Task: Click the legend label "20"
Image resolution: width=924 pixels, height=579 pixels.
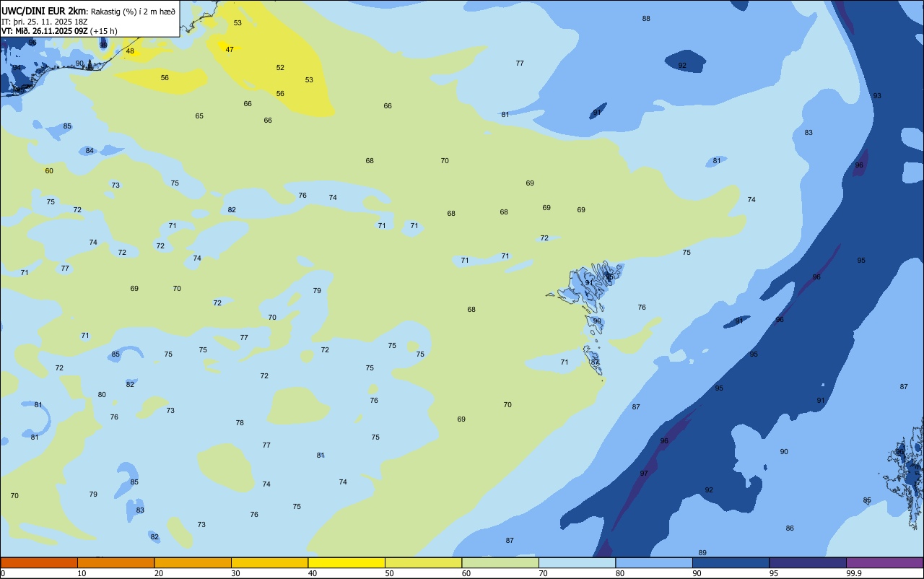Action: coord(158,573)
